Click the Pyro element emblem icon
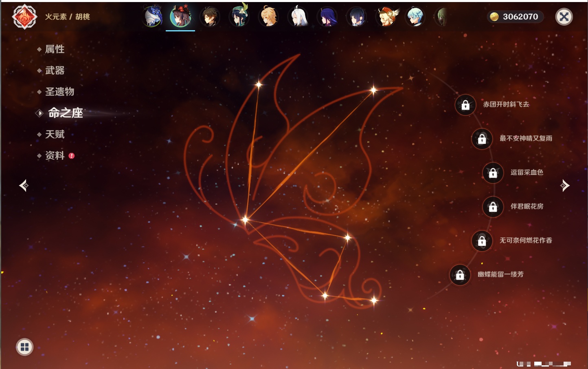This screenshot has height=369, width=588. (24, 17)
